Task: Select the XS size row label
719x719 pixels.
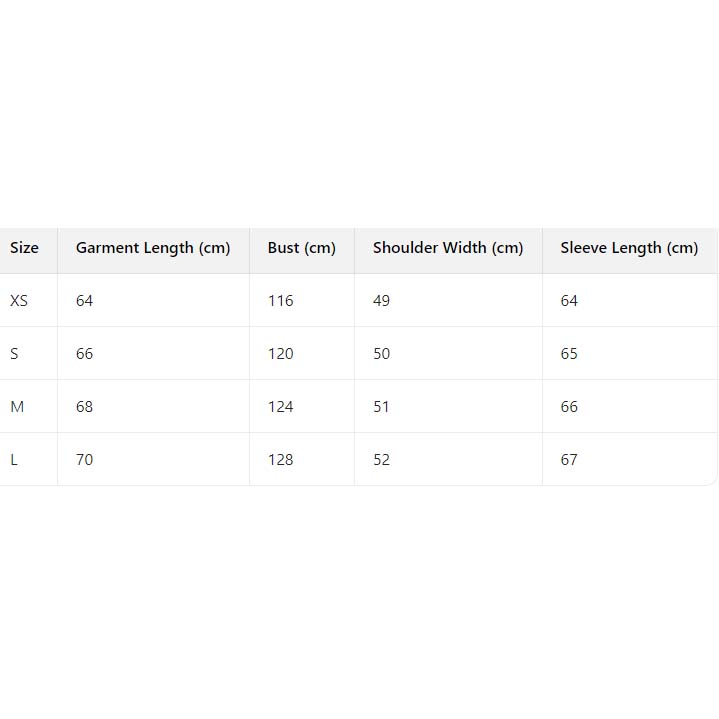Action: (19, 301)
